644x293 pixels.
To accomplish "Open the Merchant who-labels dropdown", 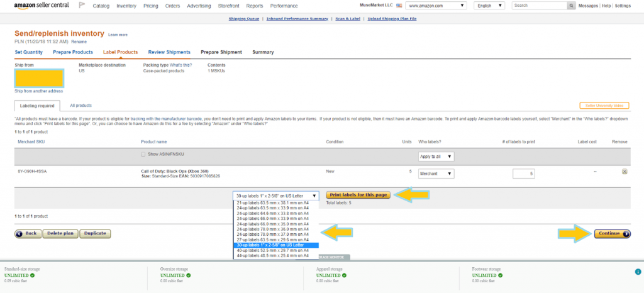I will coord(436,174).
